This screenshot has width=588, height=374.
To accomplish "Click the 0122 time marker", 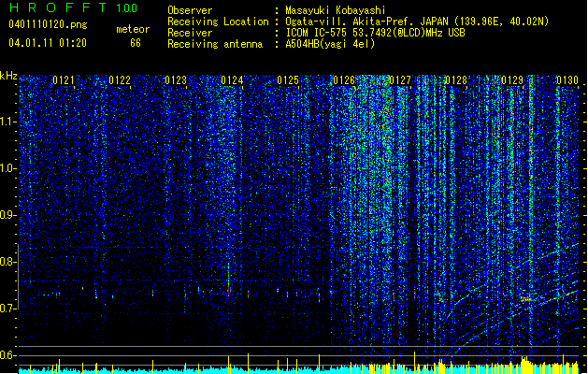I will (x=120, y=80).
